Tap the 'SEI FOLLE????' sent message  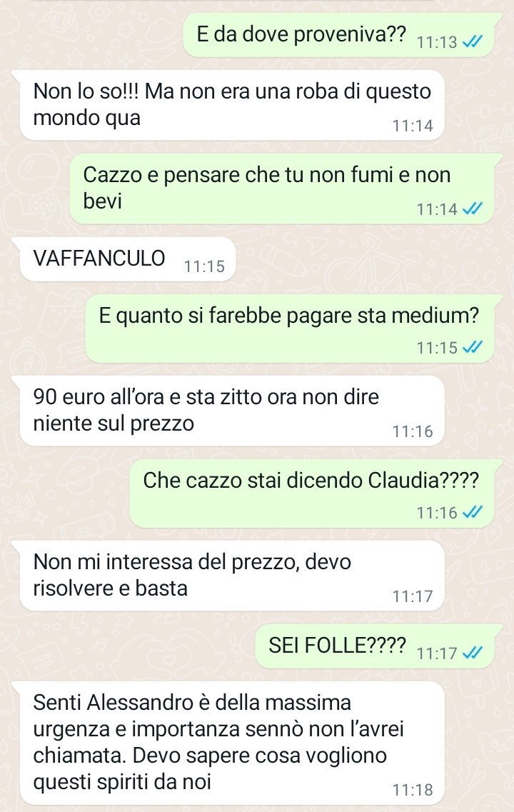(x=375, y=646)
